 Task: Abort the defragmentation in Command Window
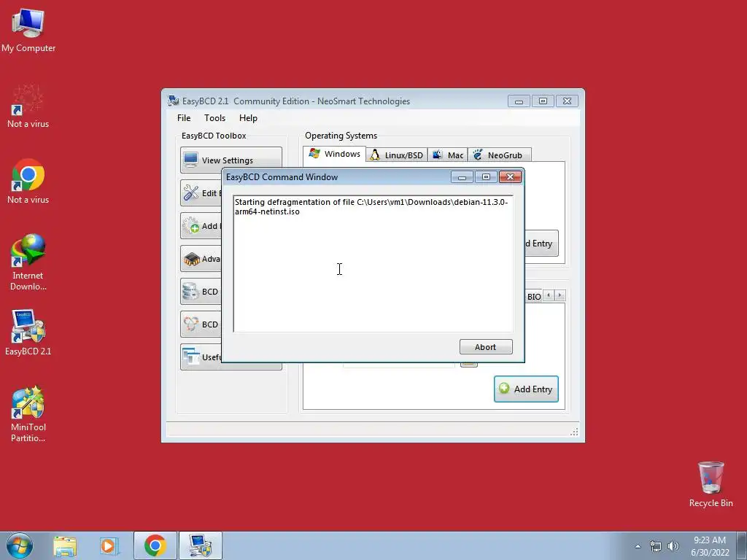click(x=485, y=346)
